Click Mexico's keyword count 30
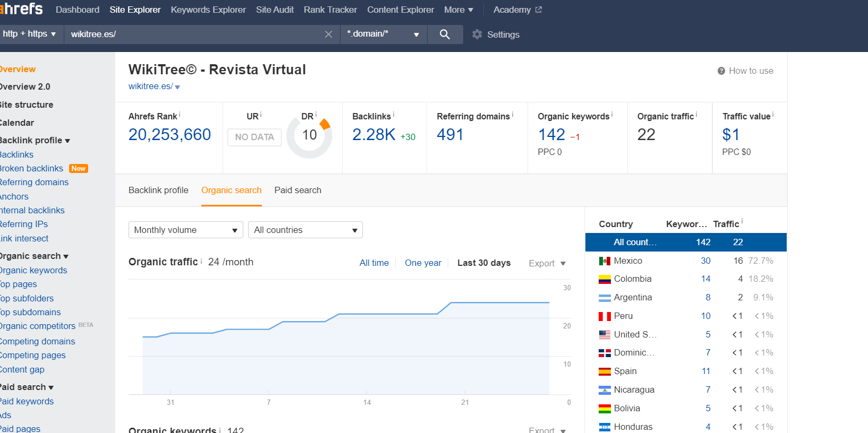Image resolution: width=868 pixels, height=433 pixels. point(705,261)
